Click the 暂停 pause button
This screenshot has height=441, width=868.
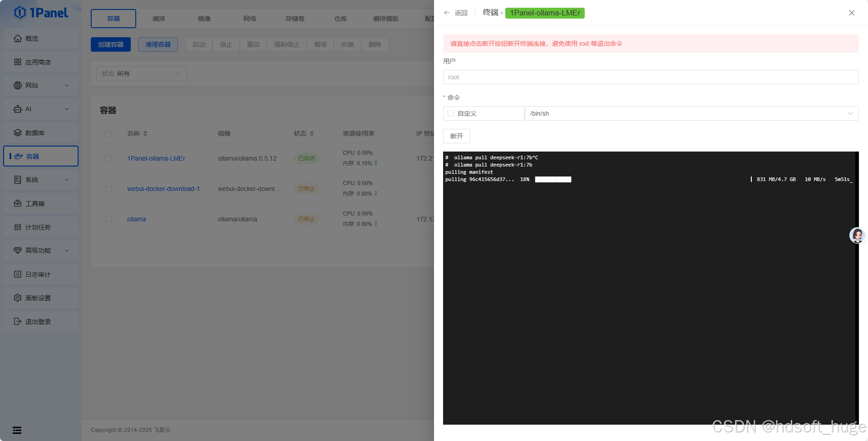click(x=321, y=44)
